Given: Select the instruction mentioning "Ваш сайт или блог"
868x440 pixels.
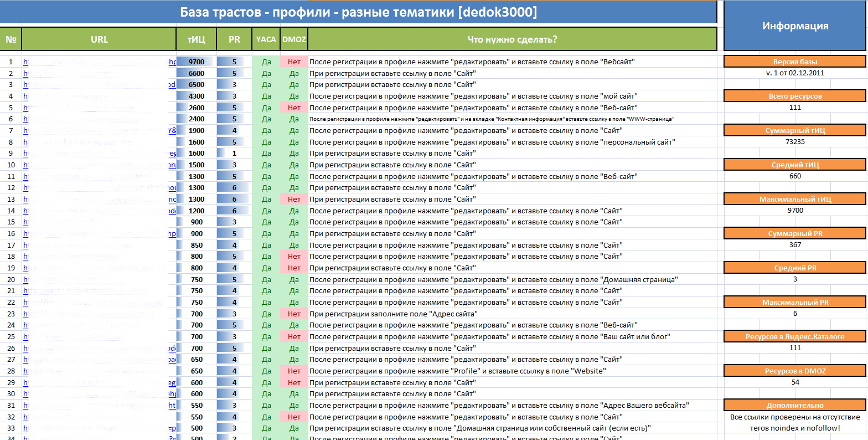Looking at the screenshot, I should point(490,337).
